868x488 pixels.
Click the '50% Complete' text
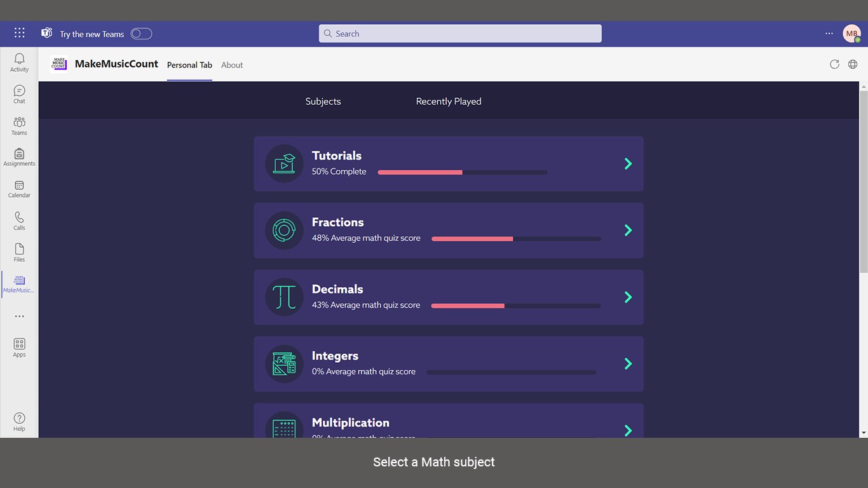tap(339, 172)
